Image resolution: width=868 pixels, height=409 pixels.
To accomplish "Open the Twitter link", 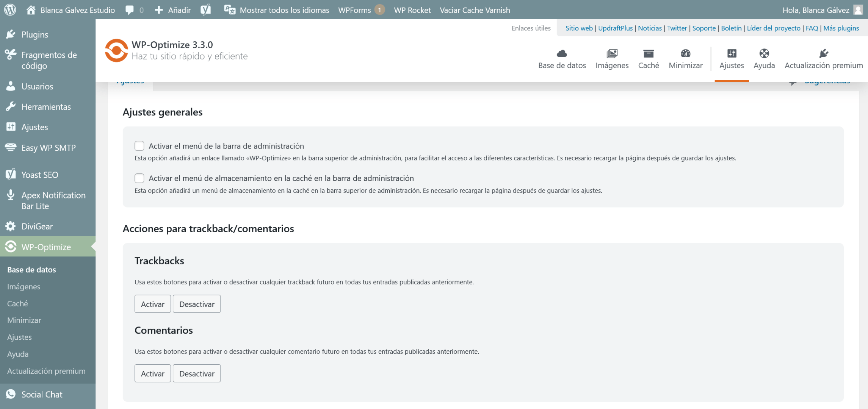I will tap(677, 28).
